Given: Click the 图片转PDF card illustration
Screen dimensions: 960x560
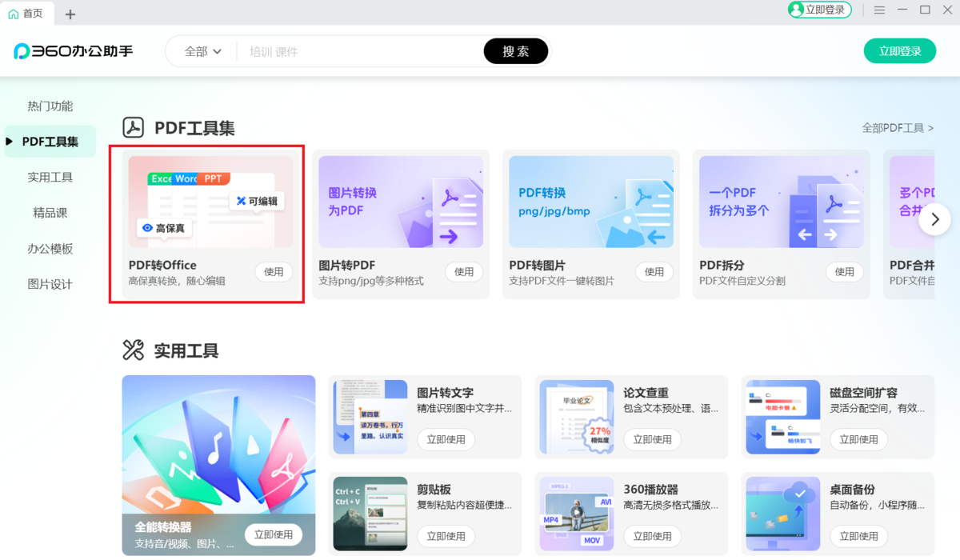Looking at the screenshot, I should tap(402, 202).
